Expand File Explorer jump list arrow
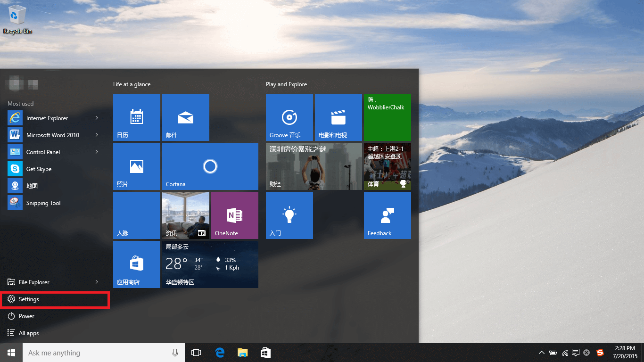Image resolution: width=644 pixels, height=362 pixels. [x=97, y=282]
